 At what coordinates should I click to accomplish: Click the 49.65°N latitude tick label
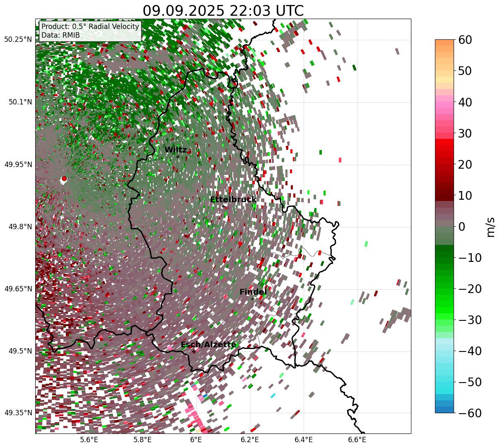[18, 289]
